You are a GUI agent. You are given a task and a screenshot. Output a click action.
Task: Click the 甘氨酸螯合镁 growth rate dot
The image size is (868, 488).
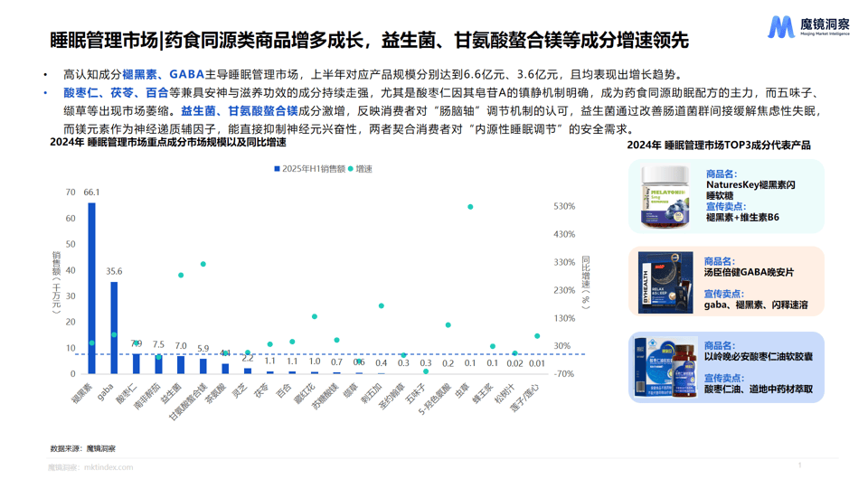[203, 265]
